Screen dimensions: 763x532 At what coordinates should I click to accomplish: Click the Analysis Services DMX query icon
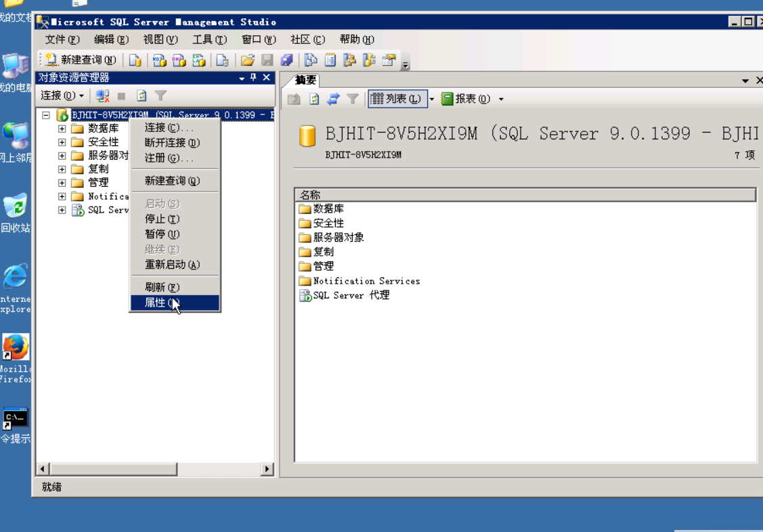coord(179,60)
